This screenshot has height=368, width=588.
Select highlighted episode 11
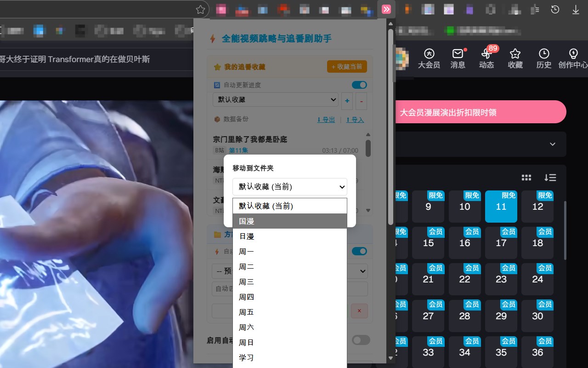[501, 207]
